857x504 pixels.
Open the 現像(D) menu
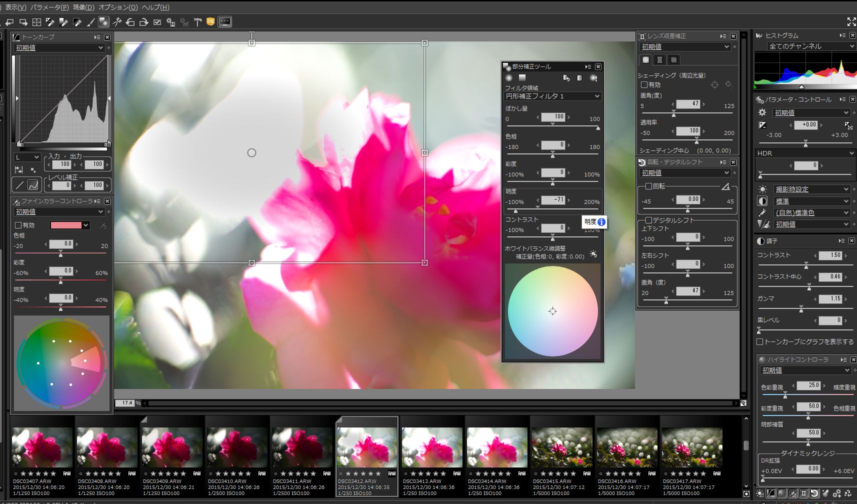83,7
